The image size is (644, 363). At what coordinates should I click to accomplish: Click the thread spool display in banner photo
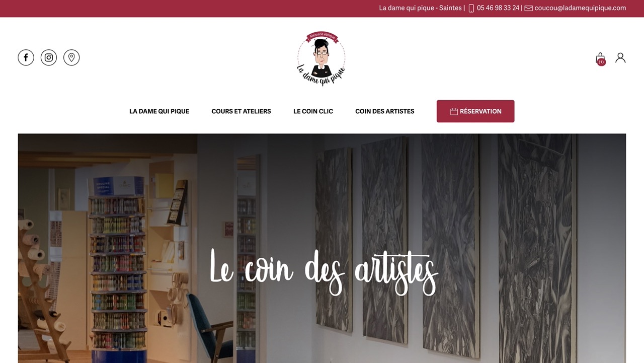pyautogui.click(x=118, y=267)
